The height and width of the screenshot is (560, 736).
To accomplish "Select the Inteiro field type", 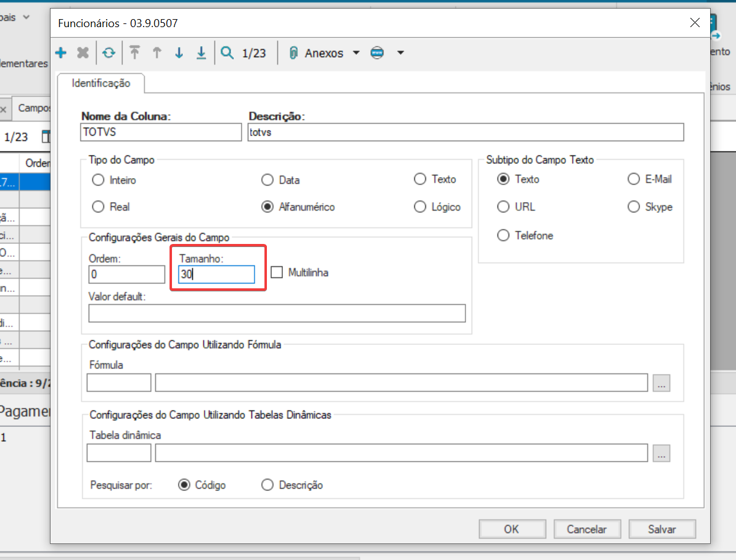I will (x=98, y=180).
